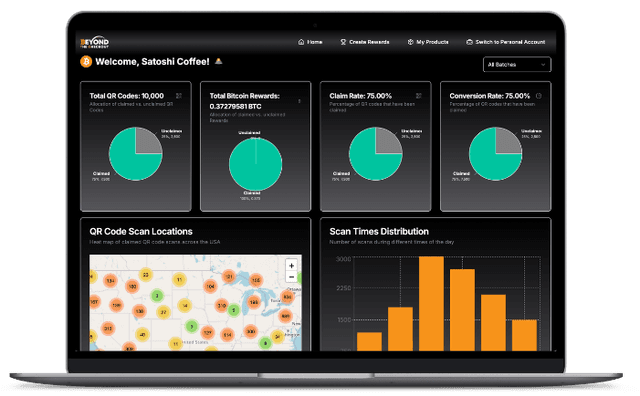Click 'Number of scans during different times' subtitle
The height and width of the screenshot is (396, 640).
point(392,242)
